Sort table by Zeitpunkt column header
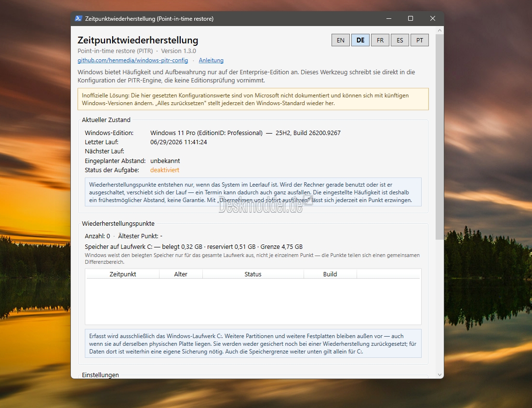This screenshot has height=408, width=532. (123, 274)
